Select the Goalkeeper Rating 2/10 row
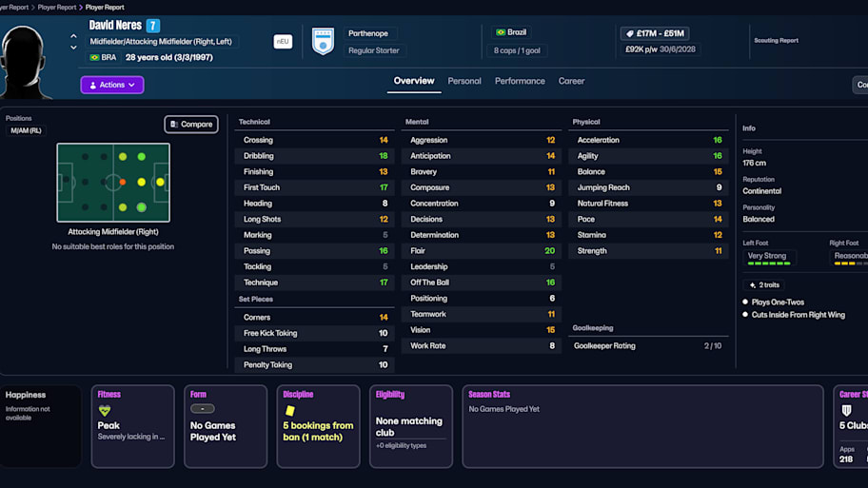The image size is (868, 488). coord(648,346)
